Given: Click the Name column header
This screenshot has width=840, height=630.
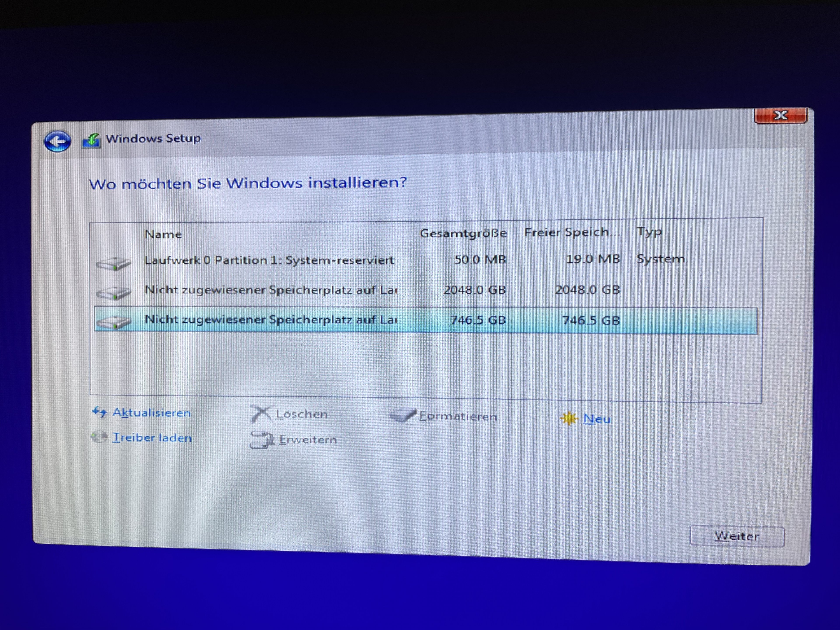Looking at the screenshot, I should pos(163,234).
